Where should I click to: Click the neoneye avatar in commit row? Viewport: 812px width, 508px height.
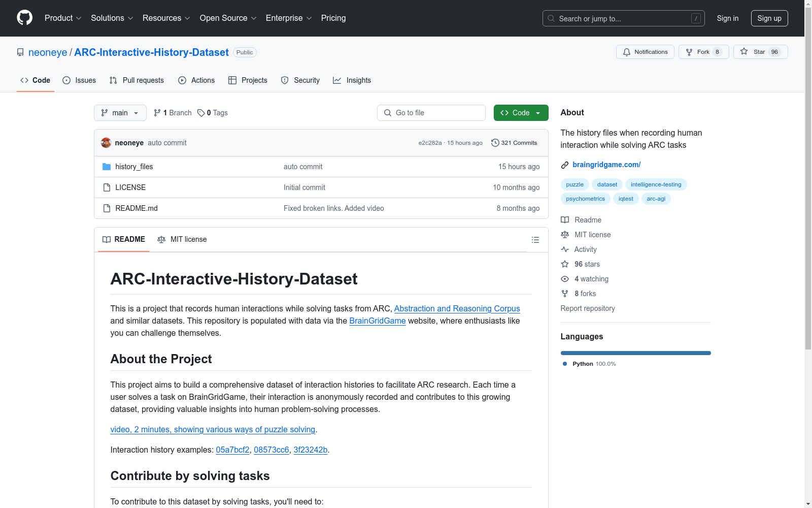[106, 143]
